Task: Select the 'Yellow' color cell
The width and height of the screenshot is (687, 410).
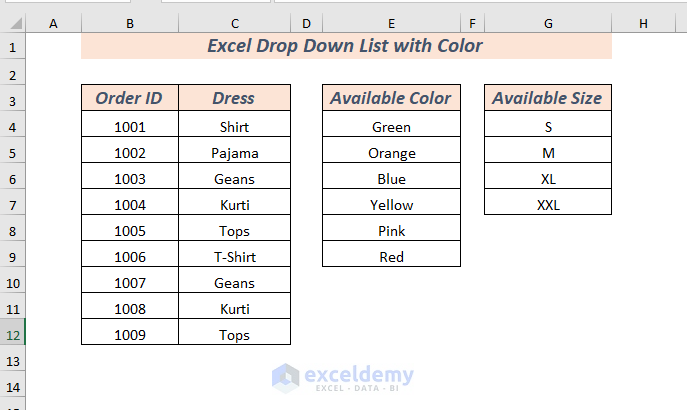Action: 391,205
